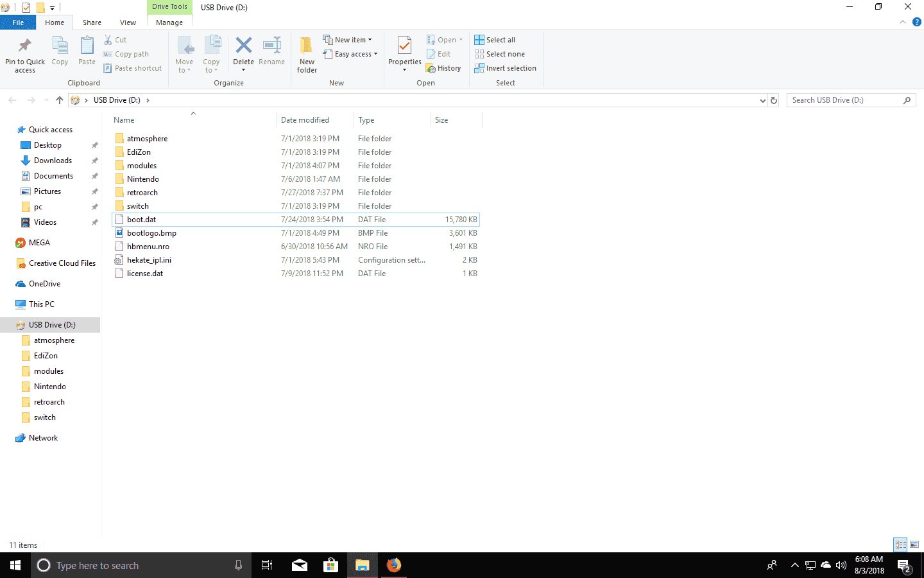Click the Edit icon in Open group

point(431,54)
